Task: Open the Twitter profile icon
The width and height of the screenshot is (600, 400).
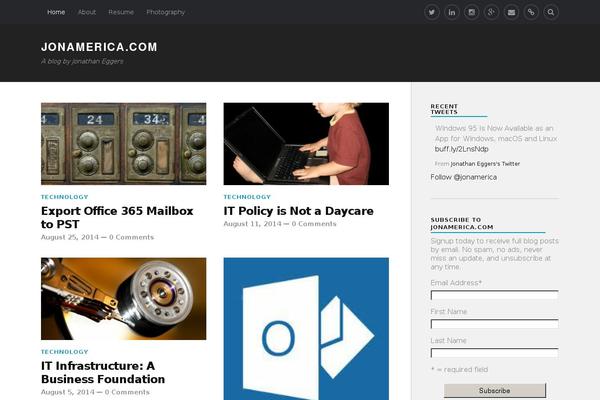Action: [x=432, y=12]
